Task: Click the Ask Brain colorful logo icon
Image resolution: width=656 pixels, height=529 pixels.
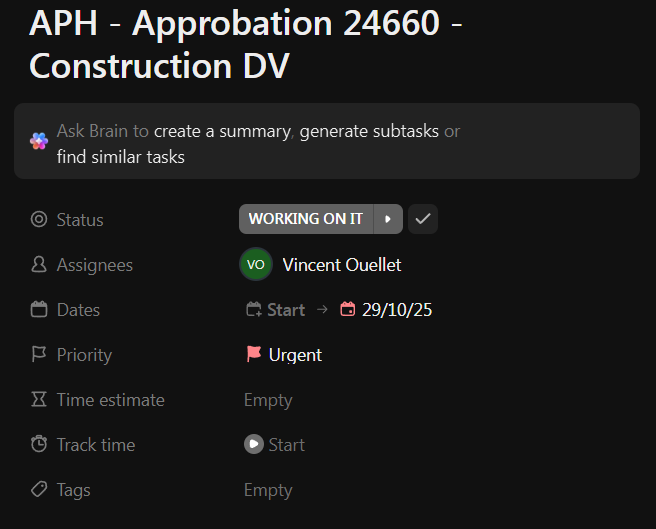Action: [x=39, y=141]
